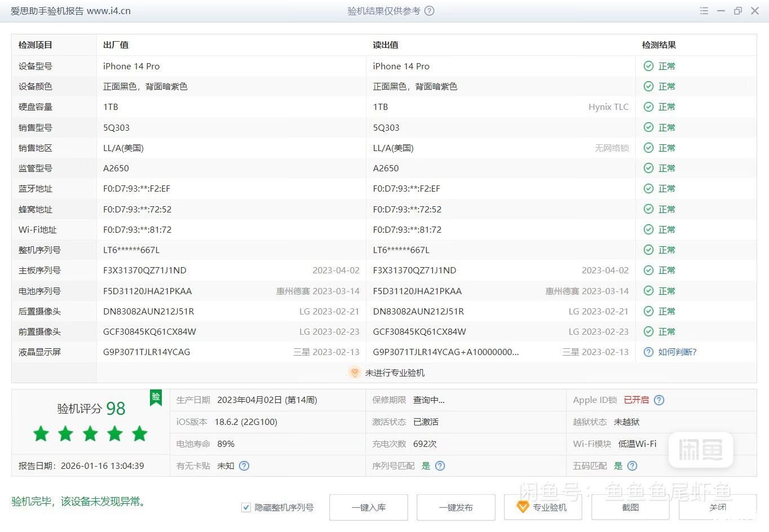Click help icon next to 序列号匹配
769x532 pixels.
point(440,466)
